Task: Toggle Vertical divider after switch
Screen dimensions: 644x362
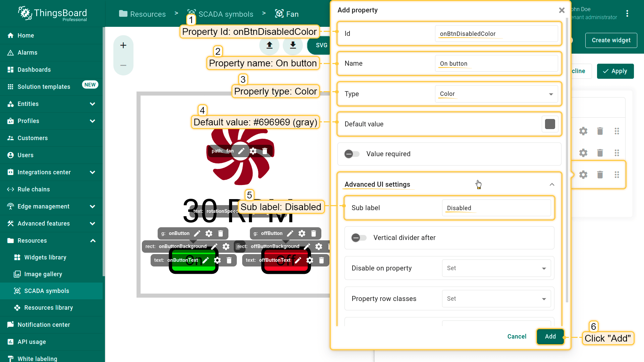Action: (359, 238)
